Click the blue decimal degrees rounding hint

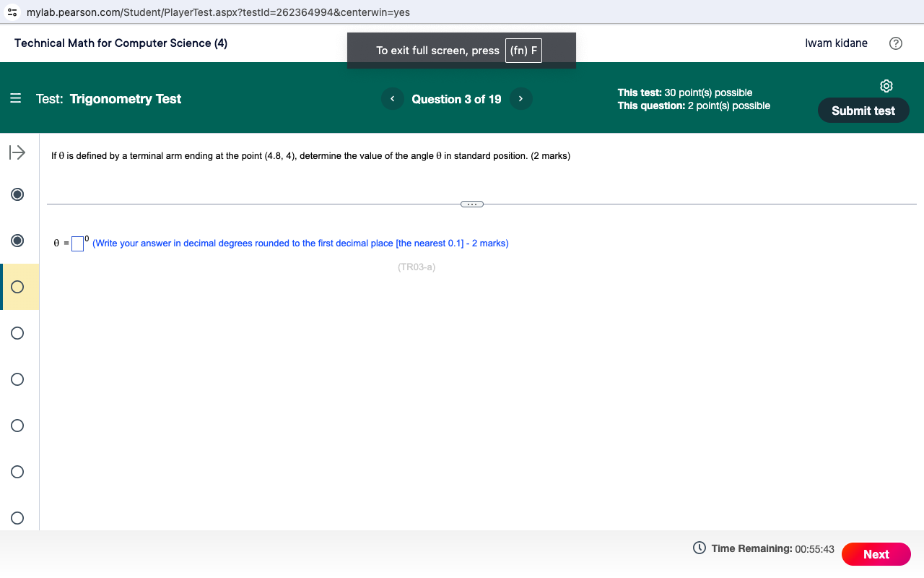pyautogui.click(x=300, y=243)
